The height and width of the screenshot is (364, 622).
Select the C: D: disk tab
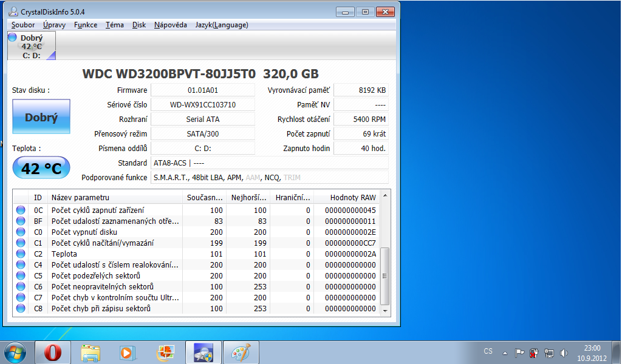pyautogui.click(x=32, y=46)
